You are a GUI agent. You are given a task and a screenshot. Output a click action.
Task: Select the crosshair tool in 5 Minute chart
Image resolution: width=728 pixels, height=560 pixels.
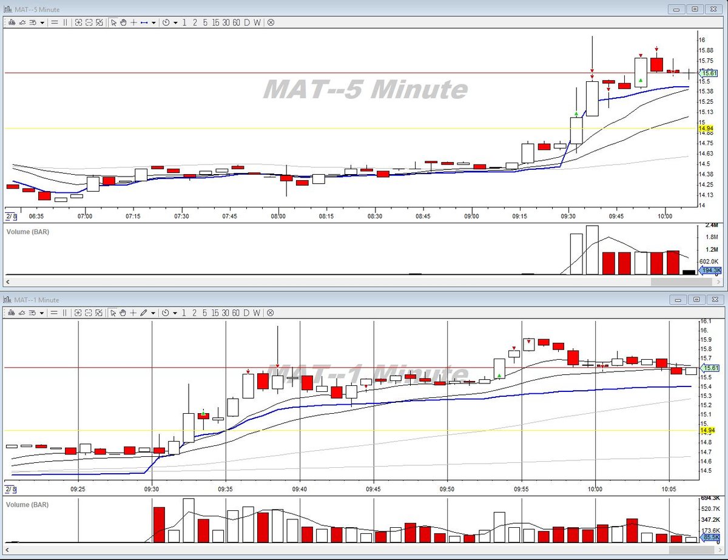[133, 22]
